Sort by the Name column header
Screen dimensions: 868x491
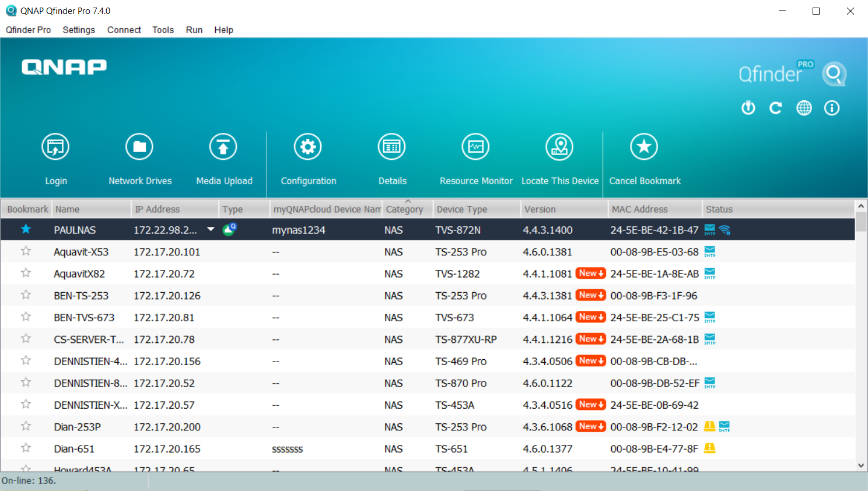92,209
